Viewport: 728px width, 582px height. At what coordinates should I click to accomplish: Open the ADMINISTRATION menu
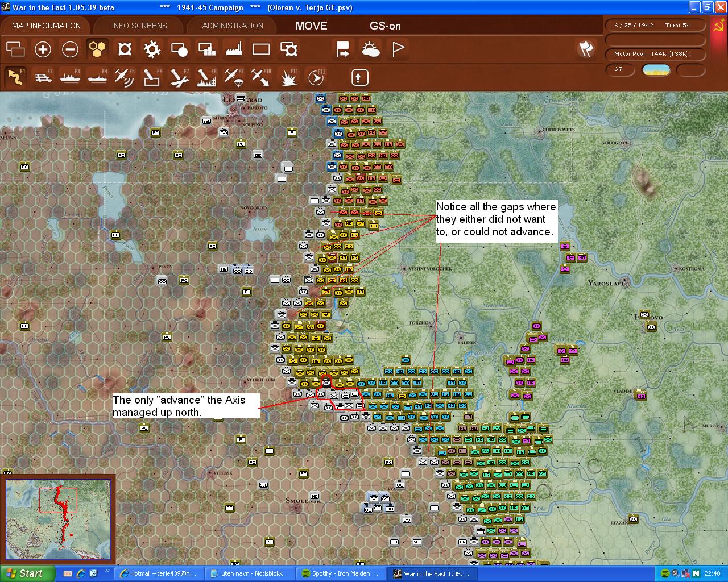(231, 25)
